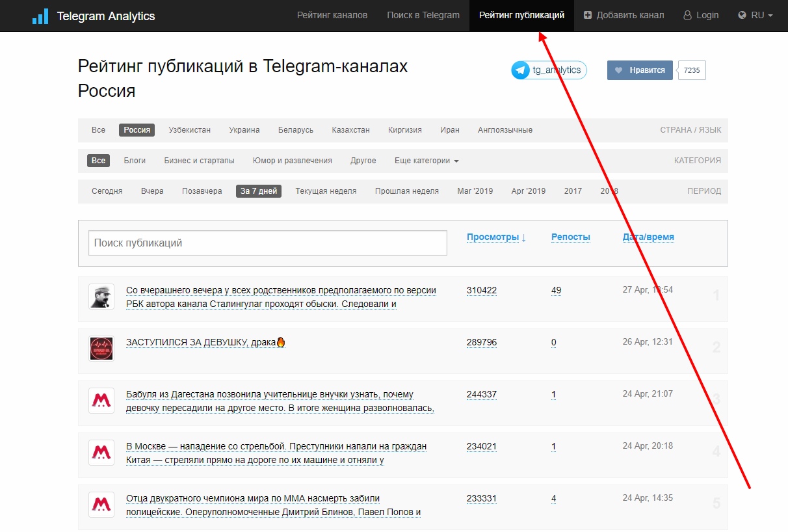Select the Украина country filter
Image resolution: width=788 pixels, height=532 pixels.
[x=244, y=130]
